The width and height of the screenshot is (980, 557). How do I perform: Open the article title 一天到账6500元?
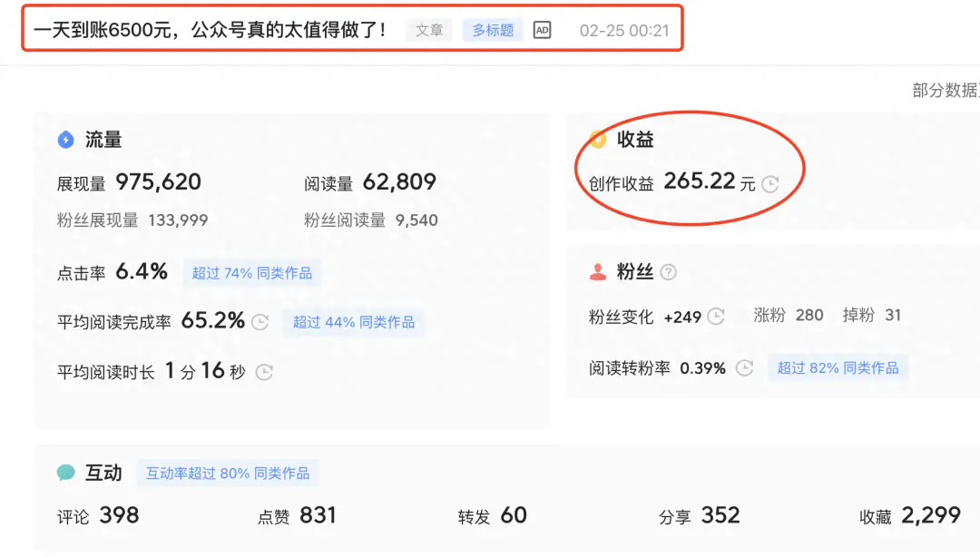point(210,30)
